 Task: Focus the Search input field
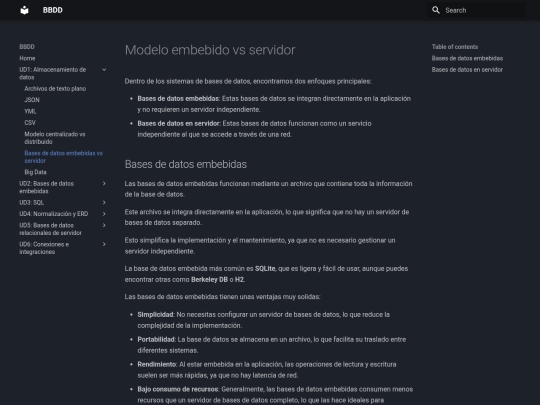click(476, 10)
